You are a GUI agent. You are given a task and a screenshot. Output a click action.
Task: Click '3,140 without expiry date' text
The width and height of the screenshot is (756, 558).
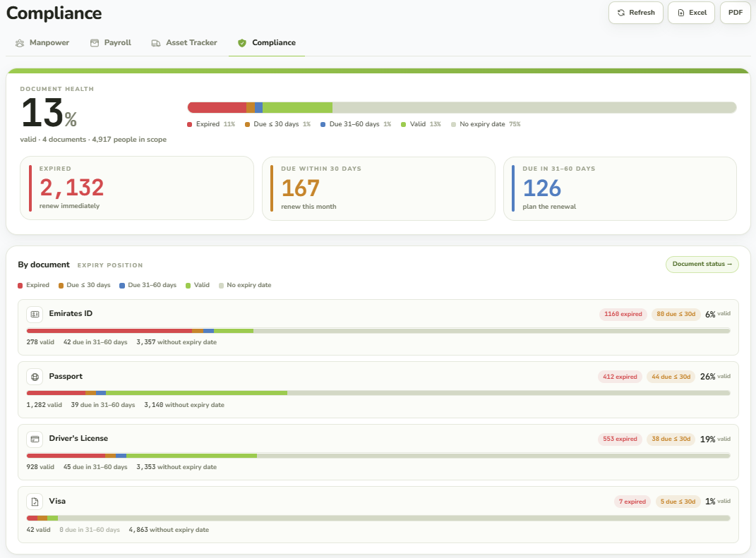184,405
